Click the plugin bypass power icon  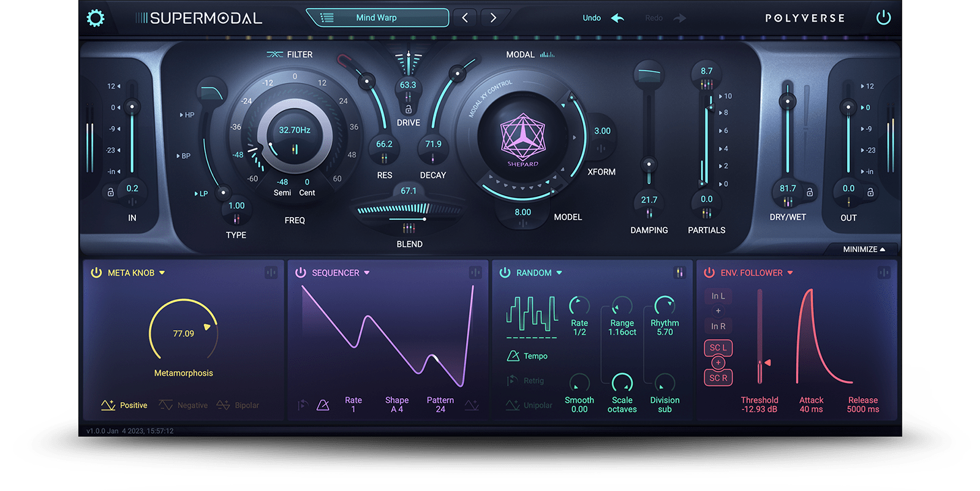(883, 18)
